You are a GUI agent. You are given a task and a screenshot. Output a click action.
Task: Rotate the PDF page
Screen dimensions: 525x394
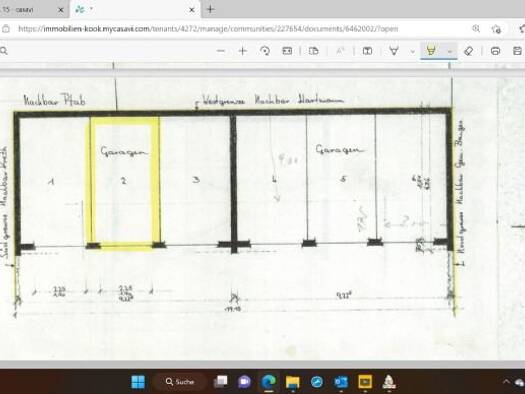[265, 51]
